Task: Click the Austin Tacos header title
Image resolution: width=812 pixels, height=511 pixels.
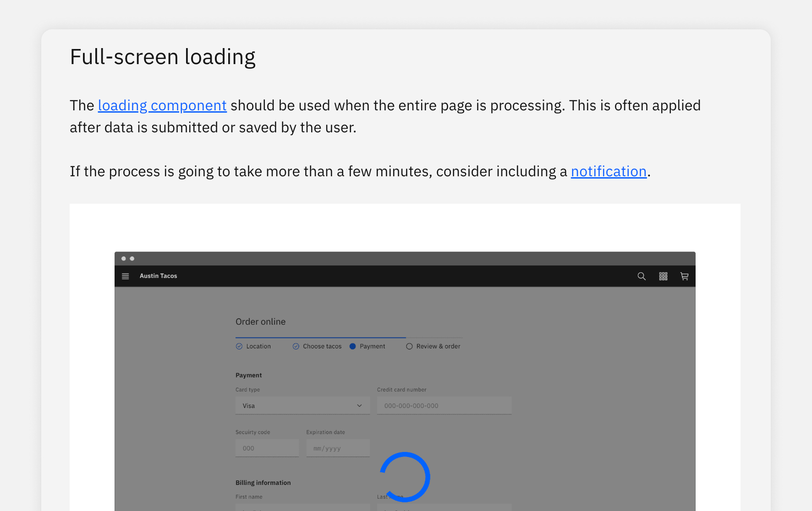Action: (158, 276)
